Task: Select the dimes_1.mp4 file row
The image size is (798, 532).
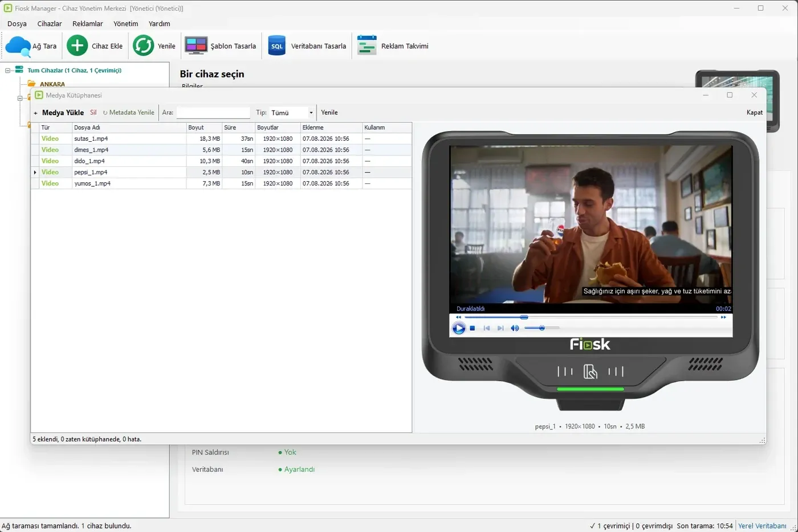Action: (221, 150)
